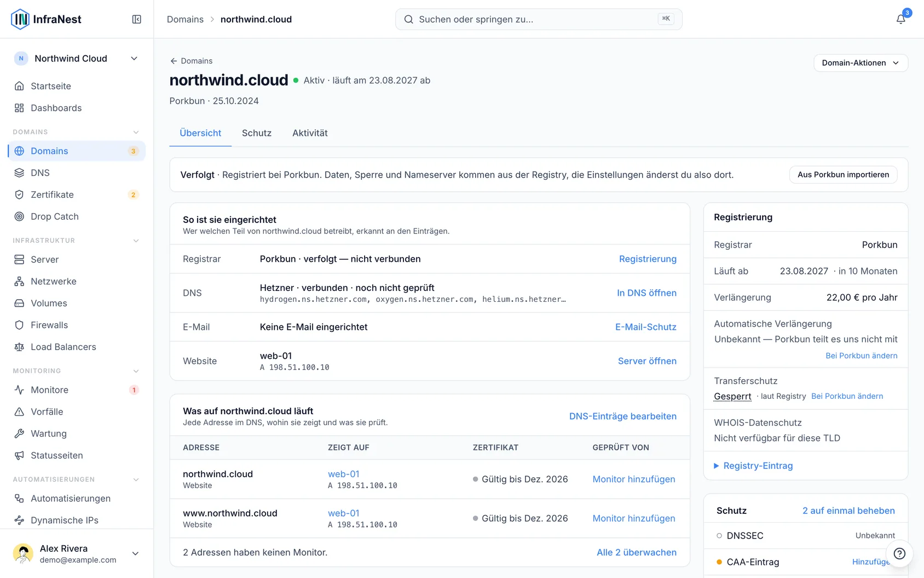Click the Domains breadcrumb in top bar
The width and height of the screenshot is (924, 578).
(x=185, y=19)
